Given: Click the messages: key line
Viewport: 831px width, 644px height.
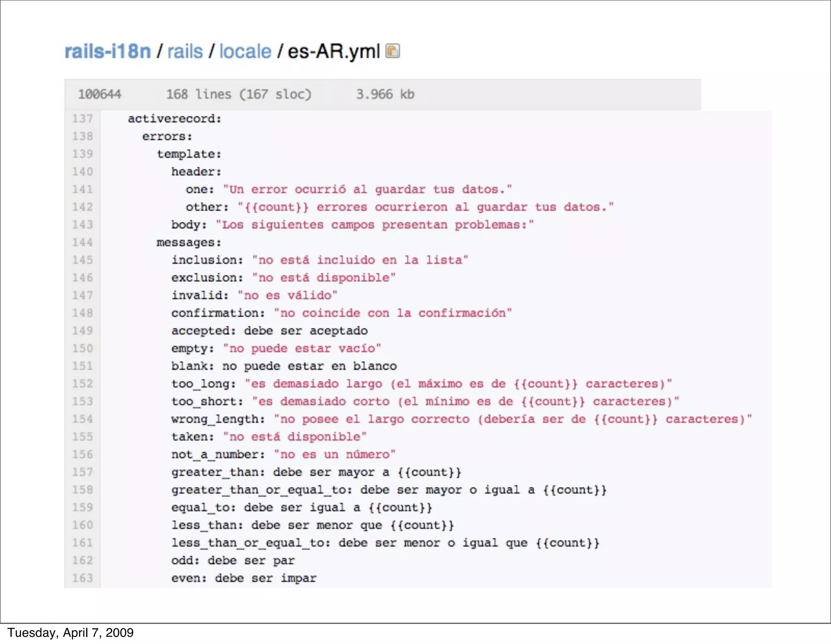Looking at the screenshot, I should click(189, 242).
